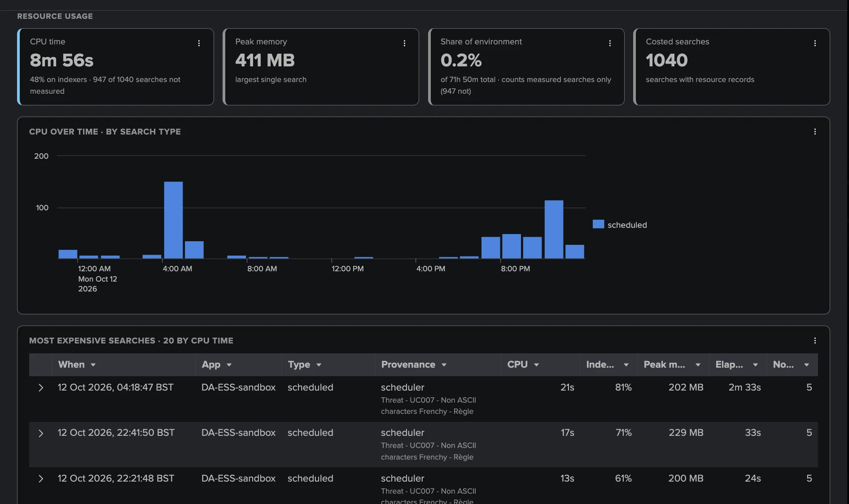Click the 71% indexer cell
The image size is (849, 504).
[623, 433]
